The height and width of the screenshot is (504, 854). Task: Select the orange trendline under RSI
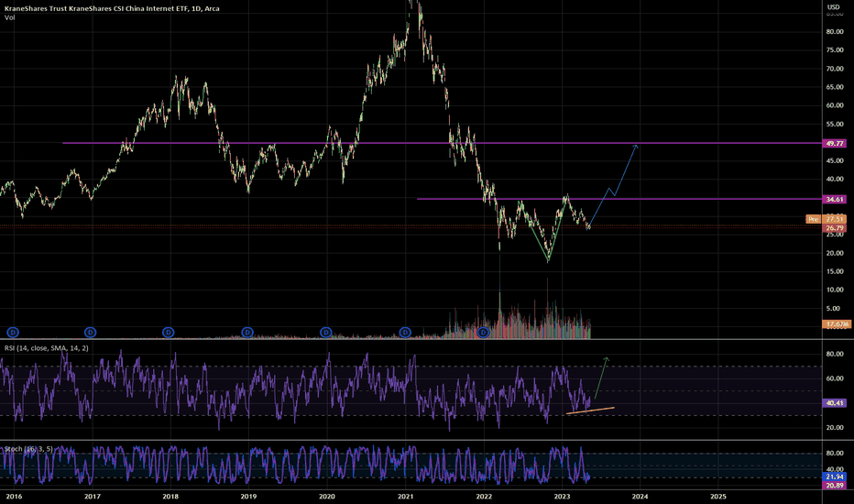pyautogui.click(x=590, y=411)
